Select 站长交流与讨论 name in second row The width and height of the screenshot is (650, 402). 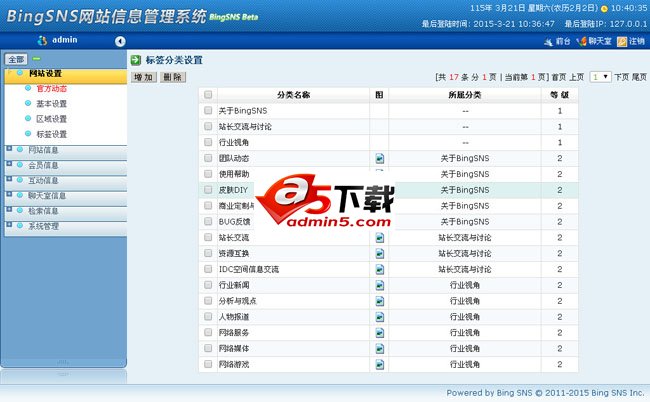point(245,126)
